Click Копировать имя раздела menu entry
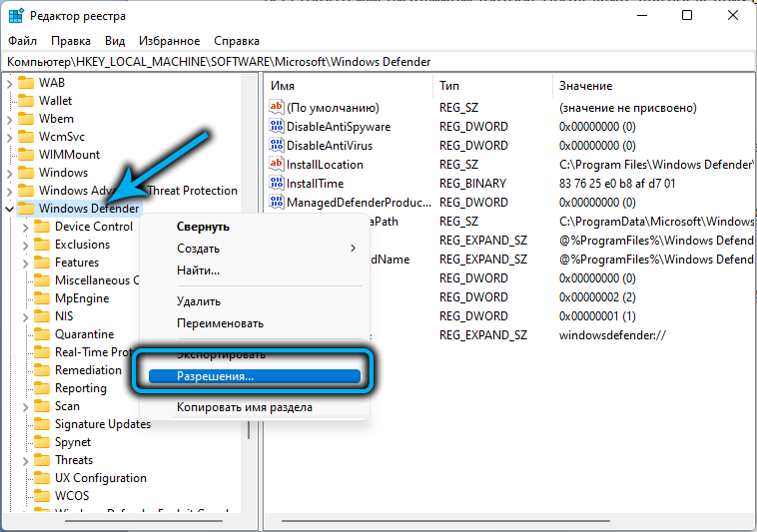Image resolution: width=757 pixels, height=532 pixels. coord(244,407)
